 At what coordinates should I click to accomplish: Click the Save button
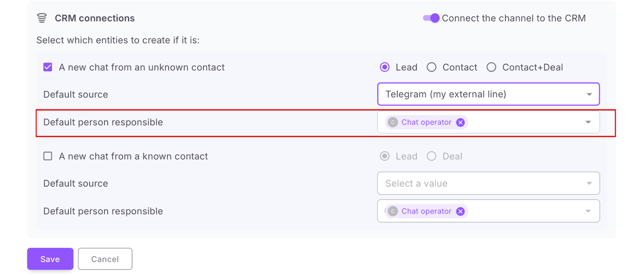(50, 259)
